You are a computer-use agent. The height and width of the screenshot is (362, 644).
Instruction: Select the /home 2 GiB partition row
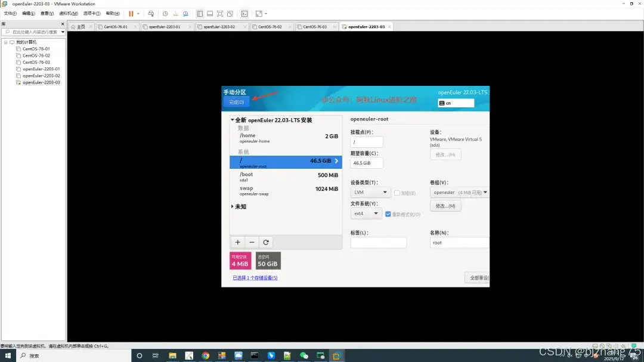point(286,138)
